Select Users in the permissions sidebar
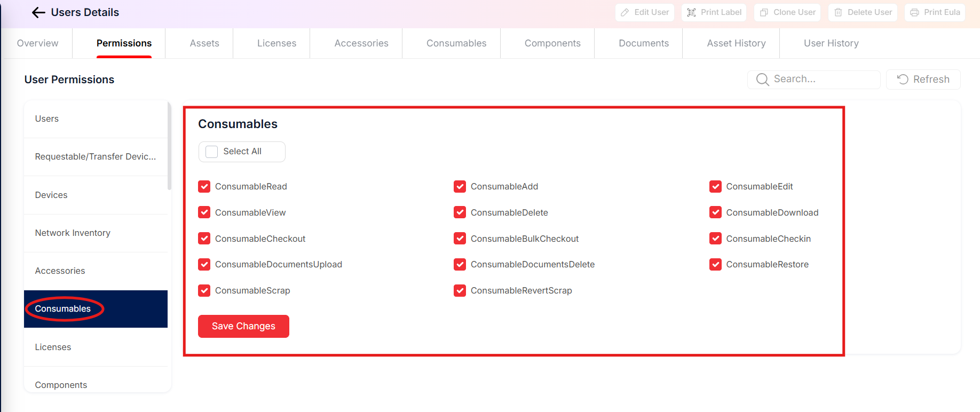Screen dimensions: 980x412 [x=96, y=119]
